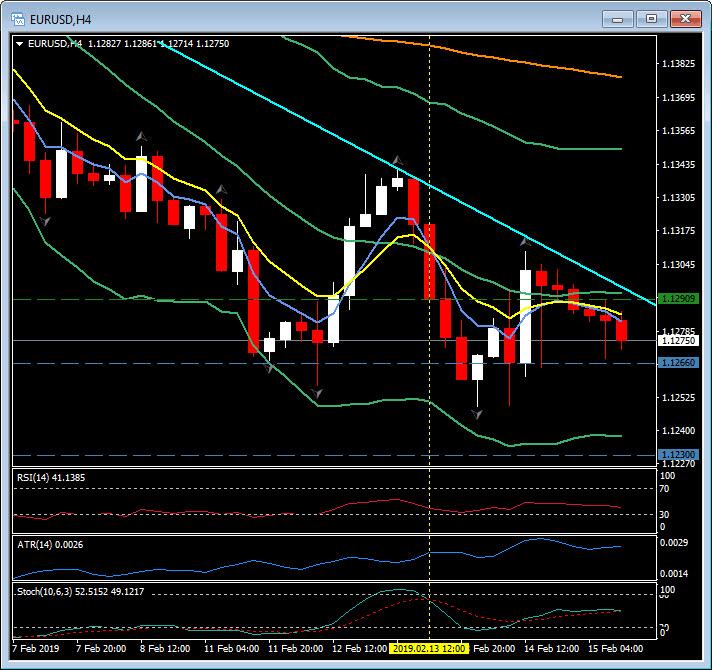Viewport: 712px width, 670px height.
Task: Maximize the EURUSD,H4 chart window
Action: [x=652, y=18]
